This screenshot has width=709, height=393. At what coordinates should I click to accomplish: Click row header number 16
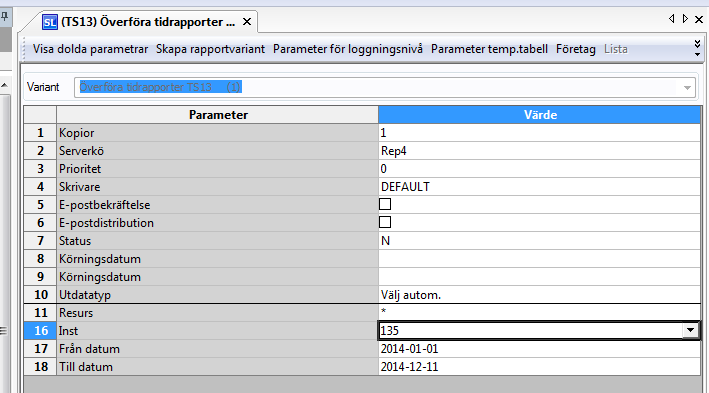tap(40, 331)
